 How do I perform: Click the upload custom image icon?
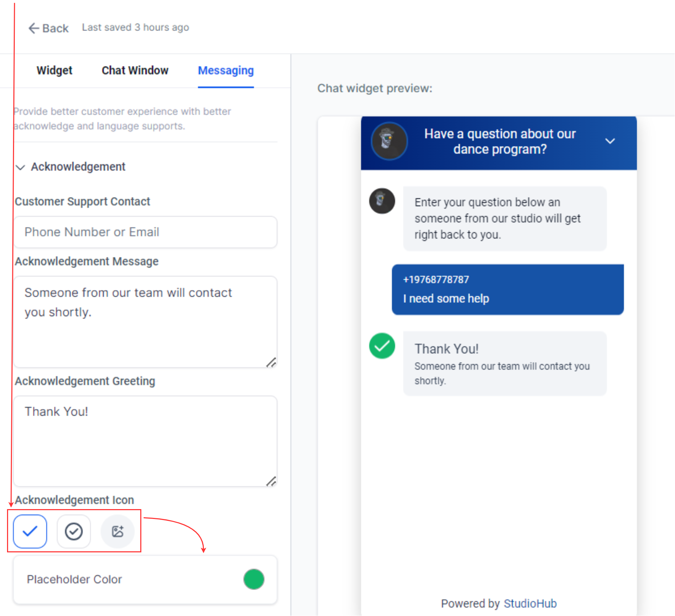coord(117,531)
